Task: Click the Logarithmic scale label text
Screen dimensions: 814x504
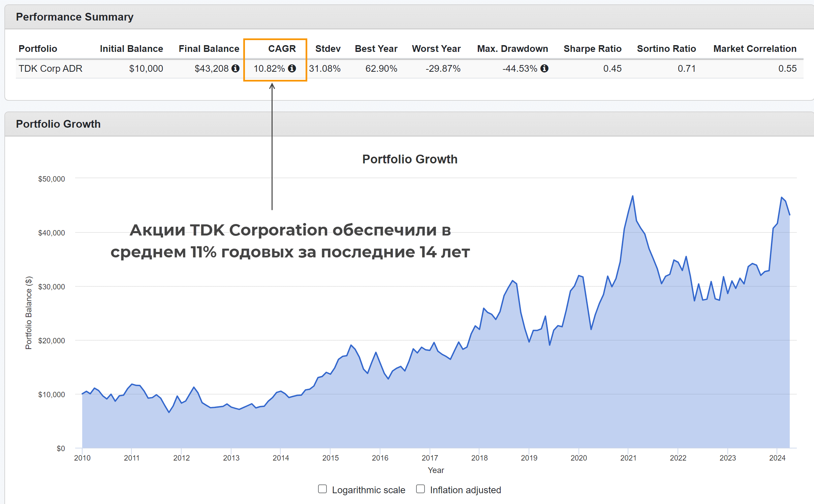Action: click(x=368, y=490)
